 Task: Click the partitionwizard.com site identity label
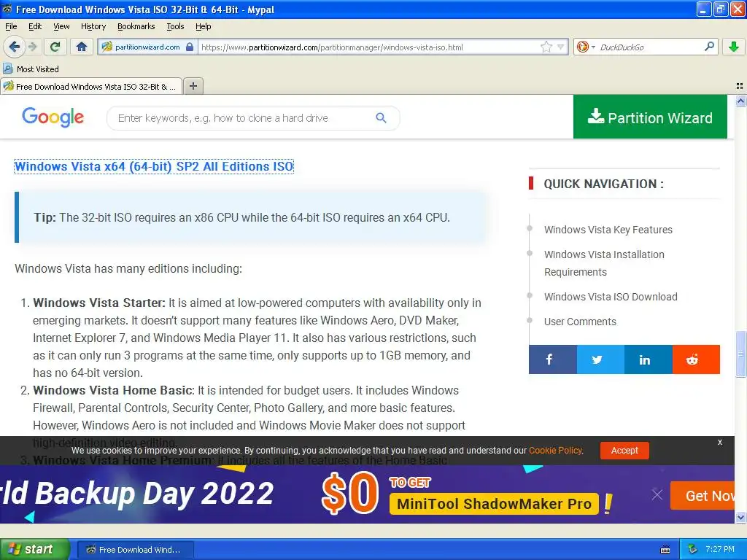tap(147, 47)
